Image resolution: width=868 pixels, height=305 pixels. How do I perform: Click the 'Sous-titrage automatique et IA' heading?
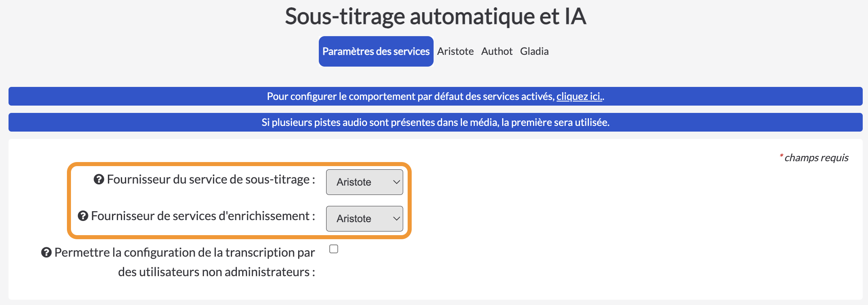[x=436, y=16]
